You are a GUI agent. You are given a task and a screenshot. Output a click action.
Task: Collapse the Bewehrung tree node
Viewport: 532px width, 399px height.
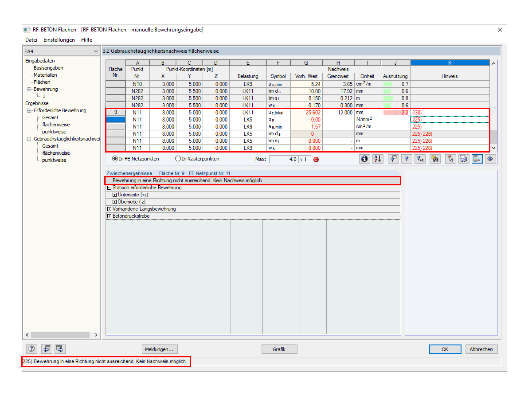click(29, 89)
